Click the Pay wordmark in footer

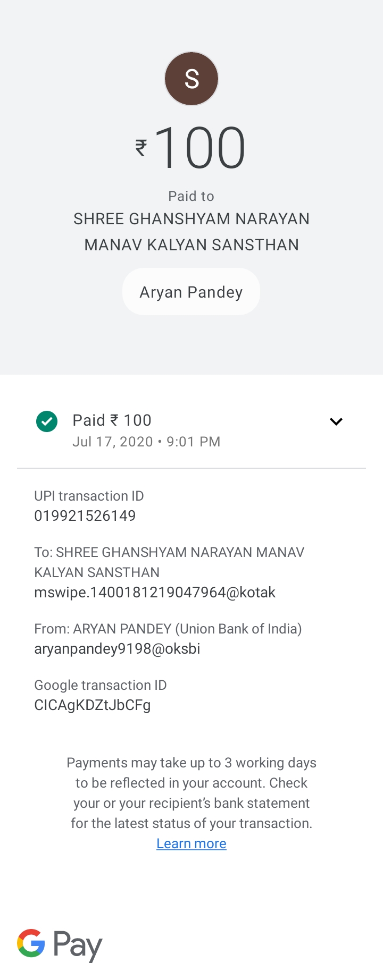point(78,946)
